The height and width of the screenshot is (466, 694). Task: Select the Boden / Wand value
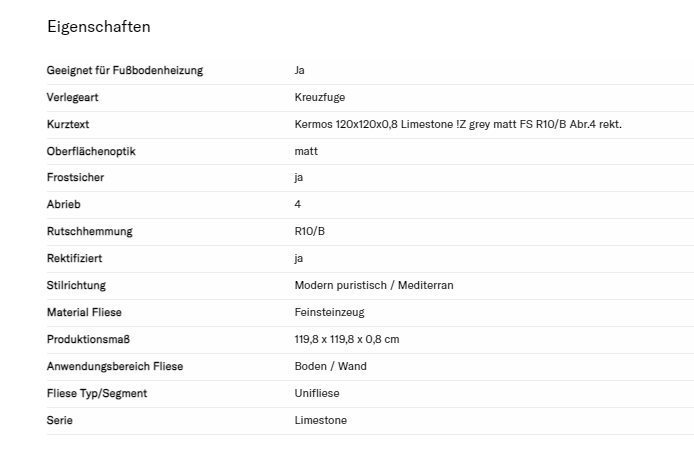[x=331, y=367]
